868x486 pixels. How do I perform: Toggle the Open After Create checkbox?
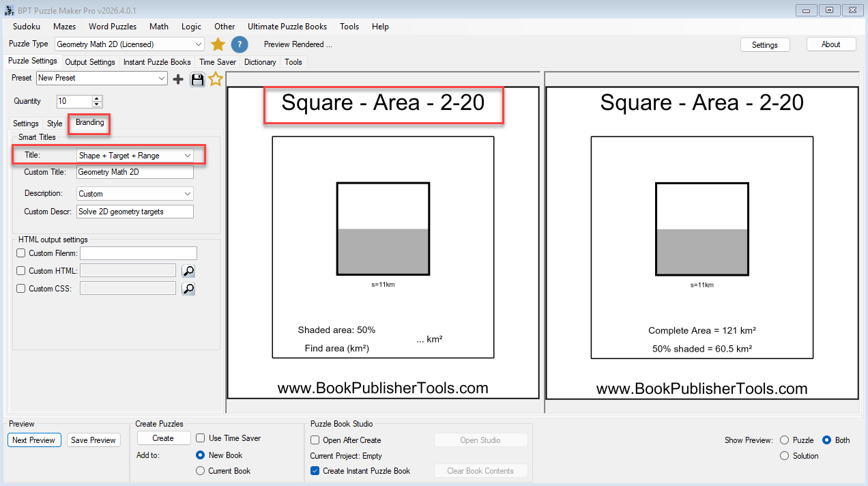tap(315, 440)
